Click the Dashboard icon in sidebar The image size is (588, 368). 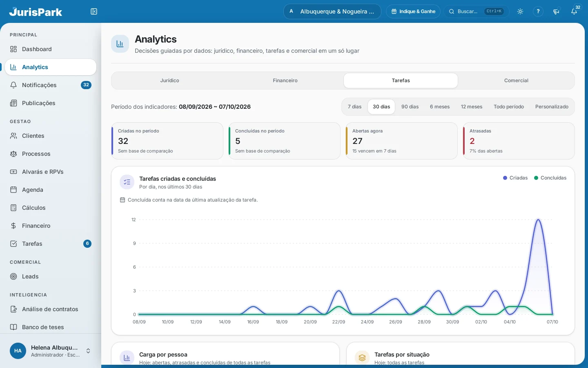pyautogui.click(x=13, y=49)
